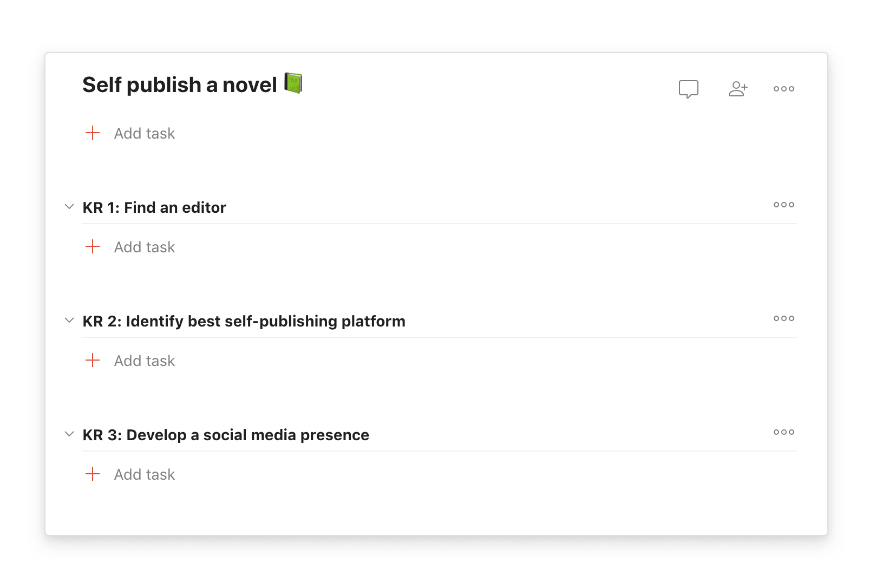Click the plus icon in KR 2 section

(x=94, y=360)
